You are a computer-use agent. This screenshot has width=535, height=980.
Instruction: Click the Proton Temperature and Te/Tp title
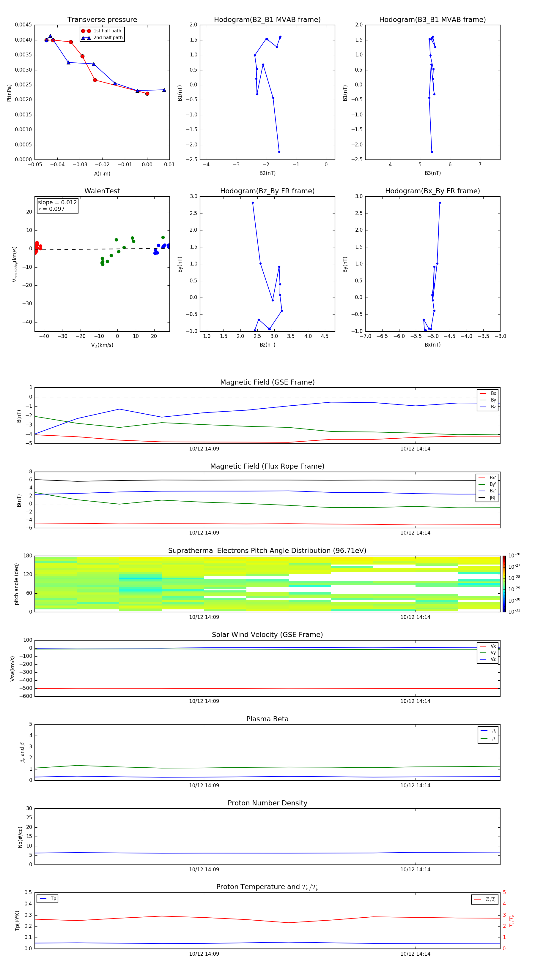(267, 887)
